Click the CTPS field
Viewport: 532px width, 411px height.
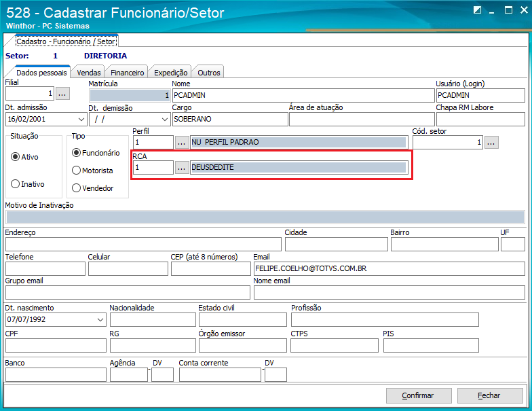pyautogui.click(x=335, y=345)
